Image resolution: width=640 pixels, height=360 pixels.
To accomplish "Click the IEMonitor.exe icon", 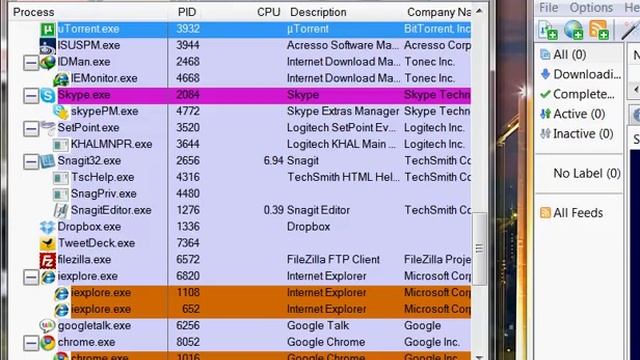I will 61,79.
